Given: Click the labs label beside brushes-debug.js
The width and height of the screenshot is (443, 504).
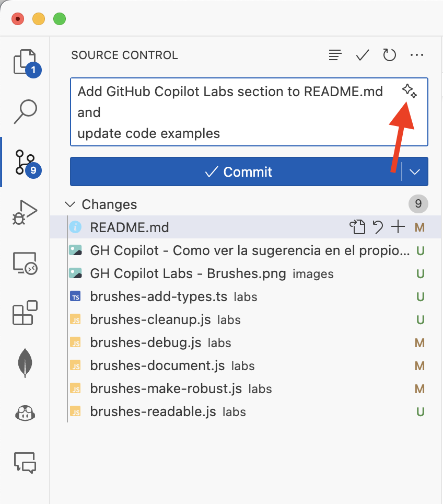Looking at the screenshot, I should tap(219, 343).
